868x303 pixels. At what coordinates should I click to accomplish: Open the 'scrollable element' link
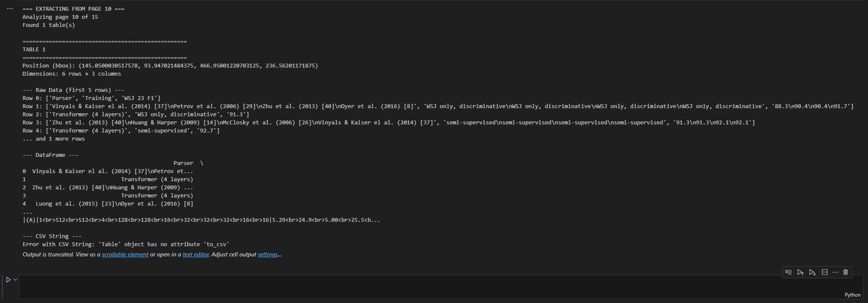[125, 254]
